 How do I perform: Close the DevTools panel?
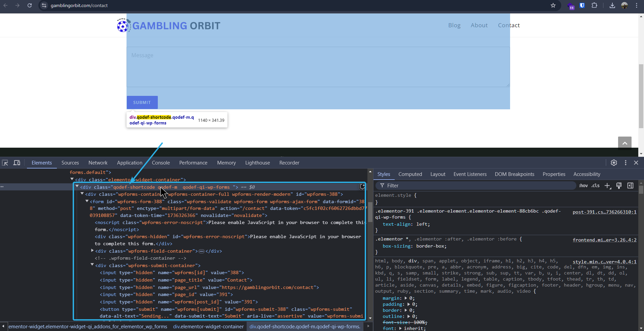point(636,163)
